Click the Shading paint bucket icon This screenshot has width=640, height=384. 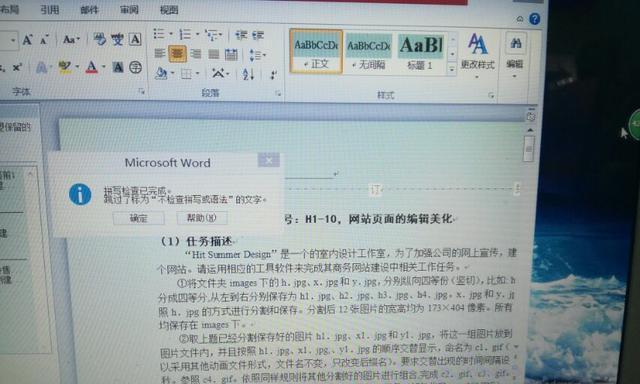[161, 73]
